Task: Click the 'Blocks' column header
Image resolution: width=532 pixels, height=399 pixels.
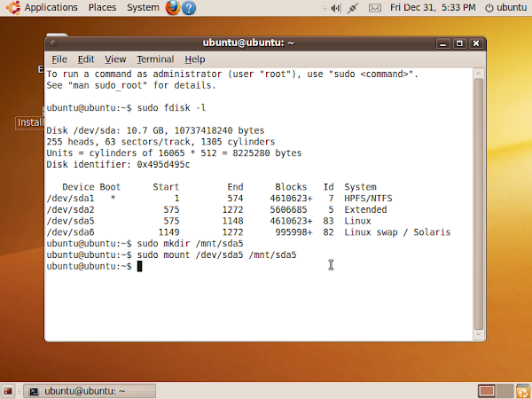Action: tap(291, 187)
